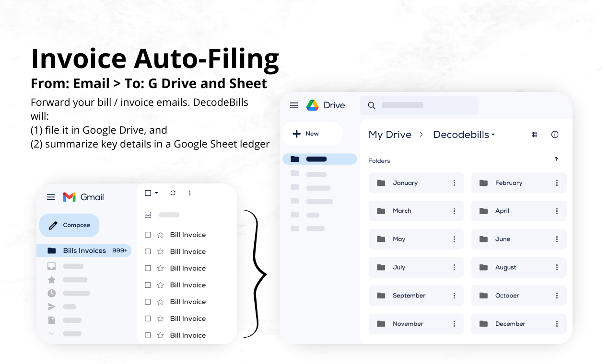Open October folder more actions menu

tap(557, 296)
